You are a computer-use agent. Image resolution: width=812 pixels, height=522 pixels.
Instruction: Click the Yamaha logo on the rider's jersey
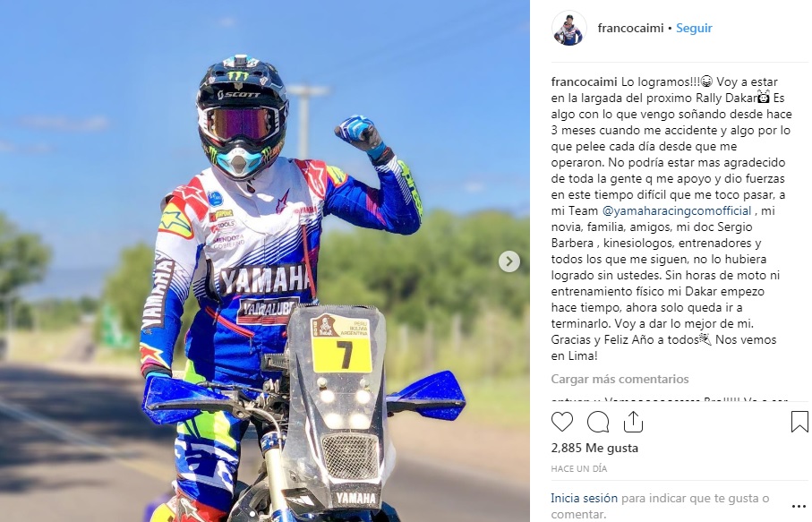click(264, 279)
